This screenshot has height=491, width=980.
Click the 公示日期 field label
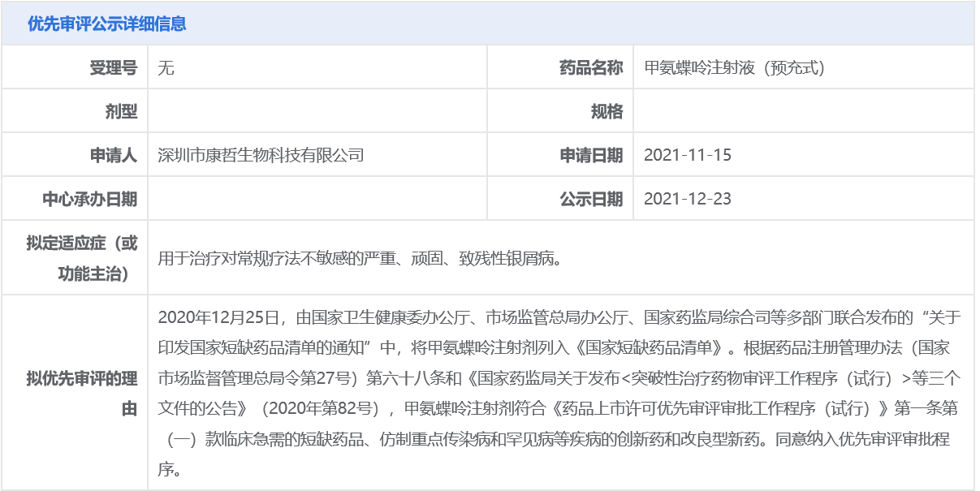click(591, 199)
